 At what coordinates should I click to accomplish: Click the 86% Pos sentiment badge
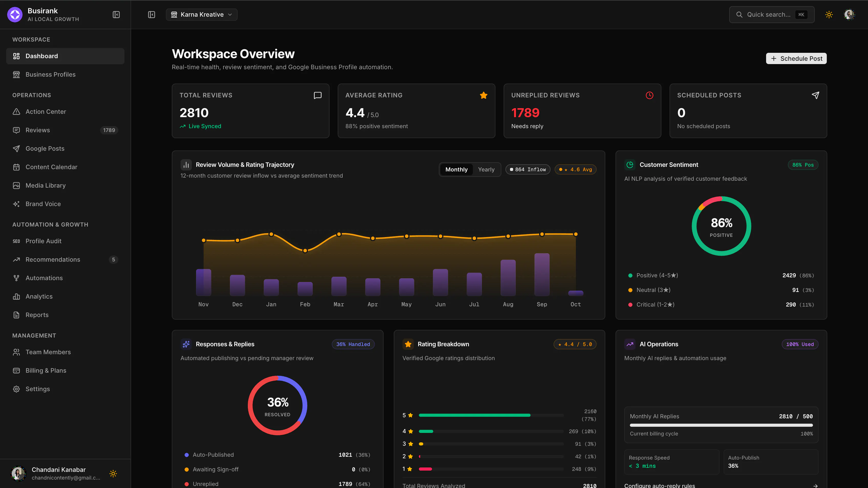click(803, 165)
